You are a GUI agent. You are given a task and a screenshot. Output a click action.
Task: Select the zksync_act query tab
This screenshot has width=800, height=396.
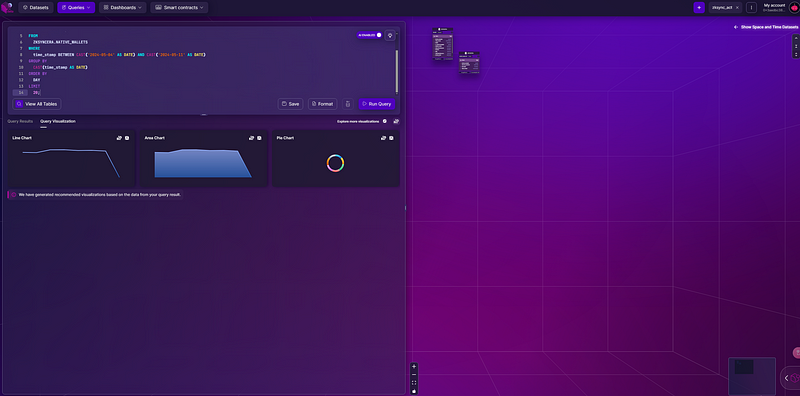pyautogui.click(x=721, y=8)
